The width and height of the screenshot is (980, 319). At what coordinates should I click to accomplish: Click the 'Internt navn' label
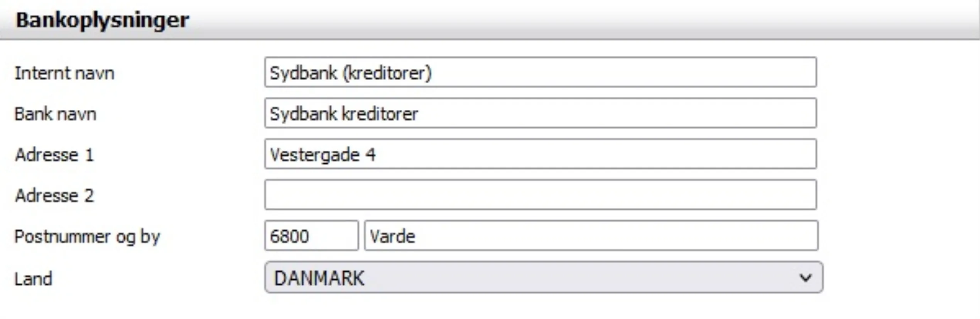[64, 73]
